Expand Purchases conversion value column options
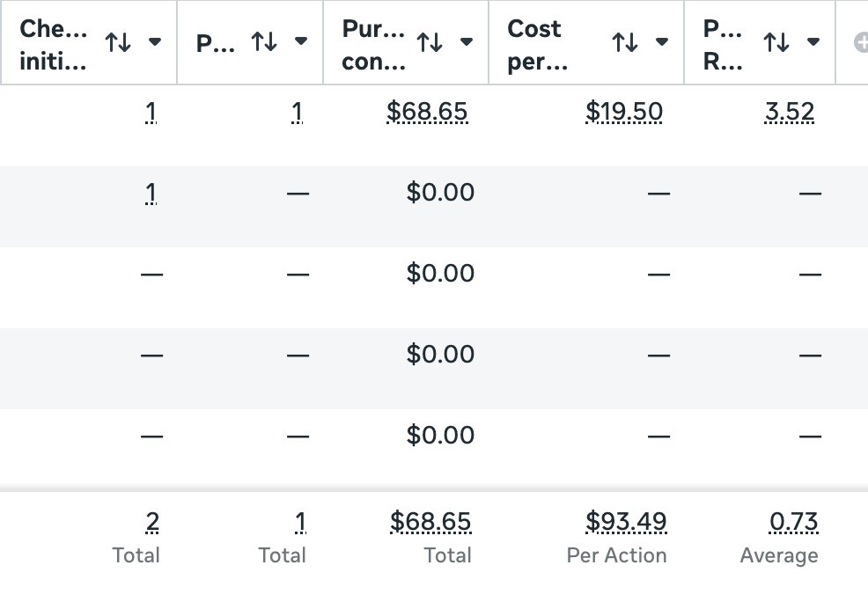The image size is (868, 602). (467, 41)
